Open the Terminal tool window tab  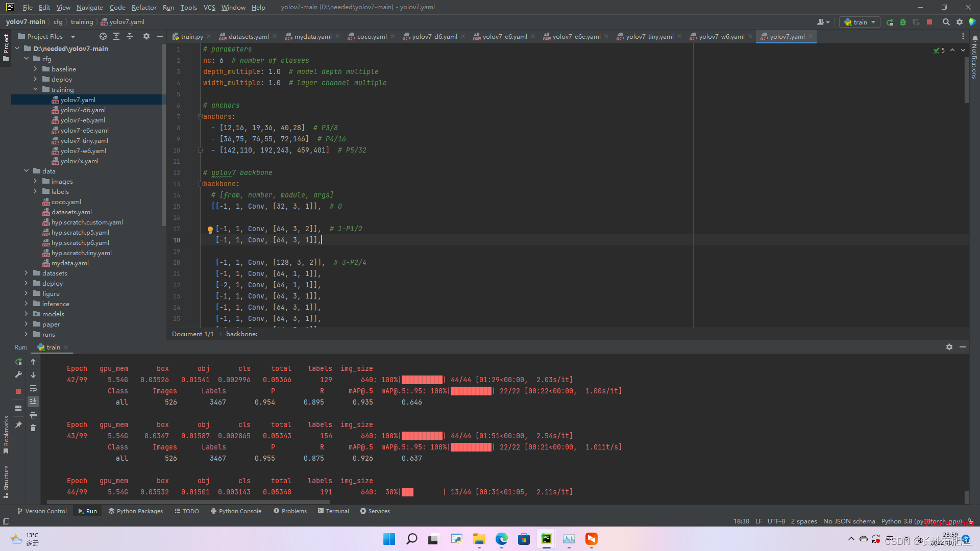click(333, 511)
